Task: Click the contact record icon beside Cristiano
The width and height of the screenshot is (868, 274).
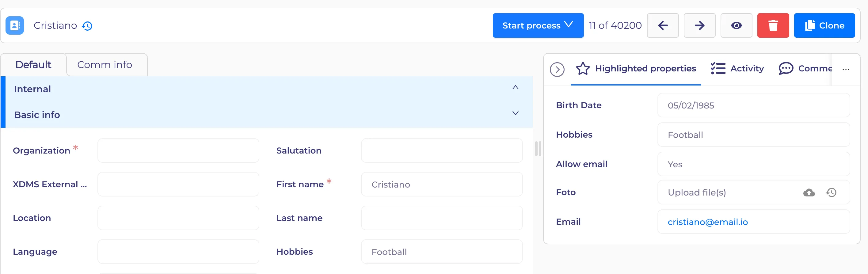Action: (x=14, y=25)
